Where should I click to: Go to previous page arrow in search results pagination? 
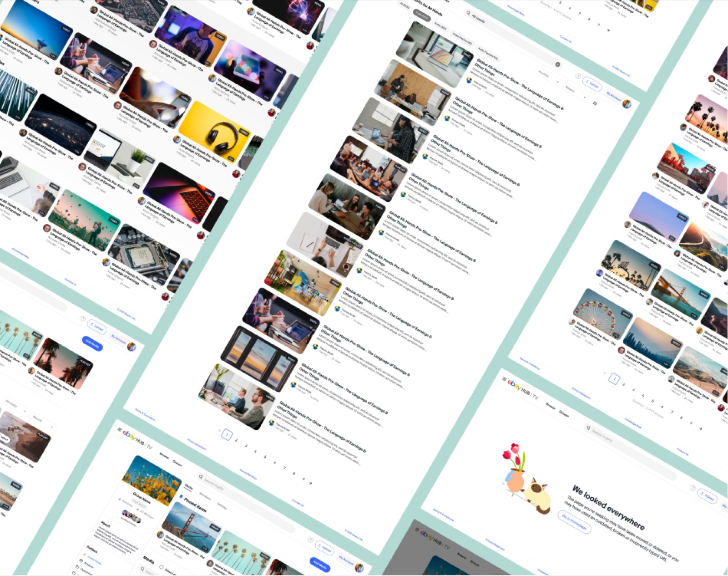point(219,430)
